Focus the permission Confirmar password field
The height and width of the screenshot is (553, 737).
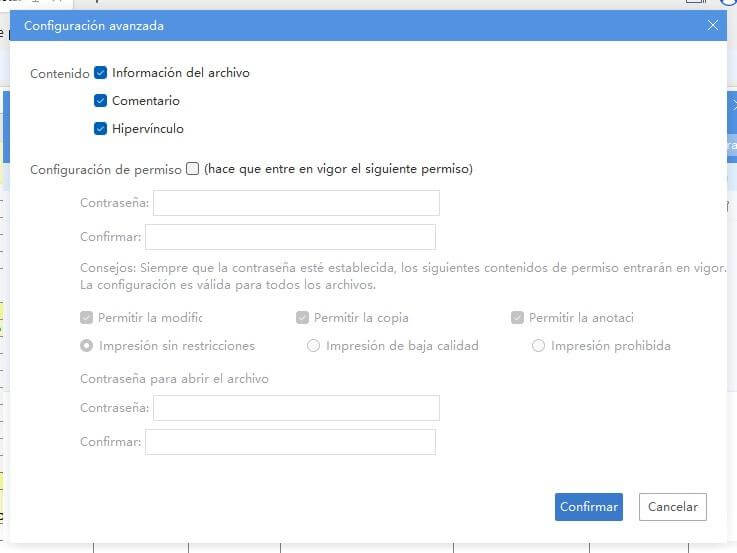290,237
